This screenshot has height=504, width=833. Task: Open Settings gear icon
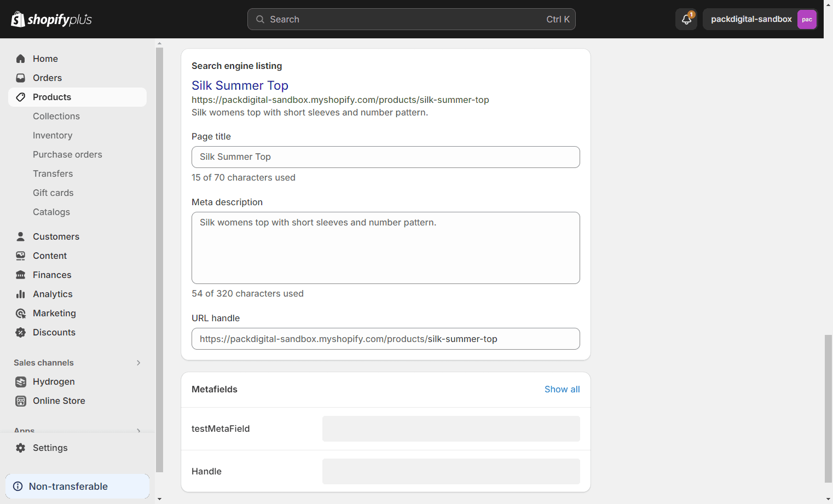click(21, 448)
